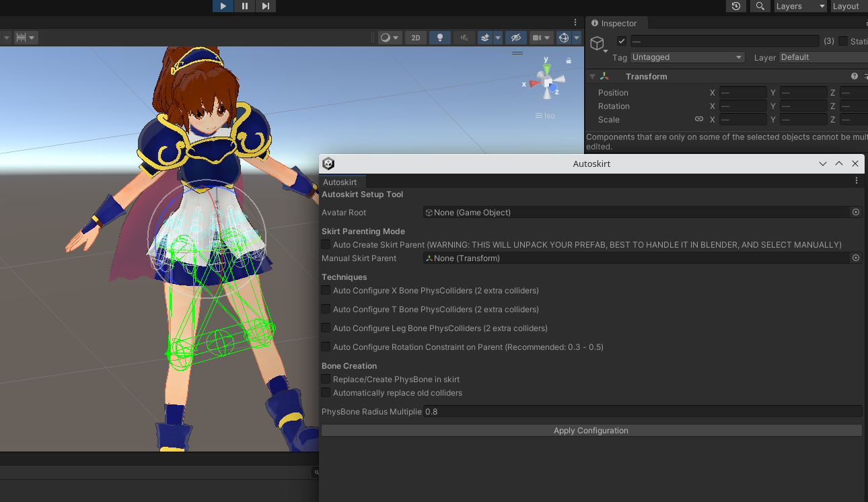Click the Transform component axes icon
Viewport: 868px width, 502px height.
click(604, 77)
